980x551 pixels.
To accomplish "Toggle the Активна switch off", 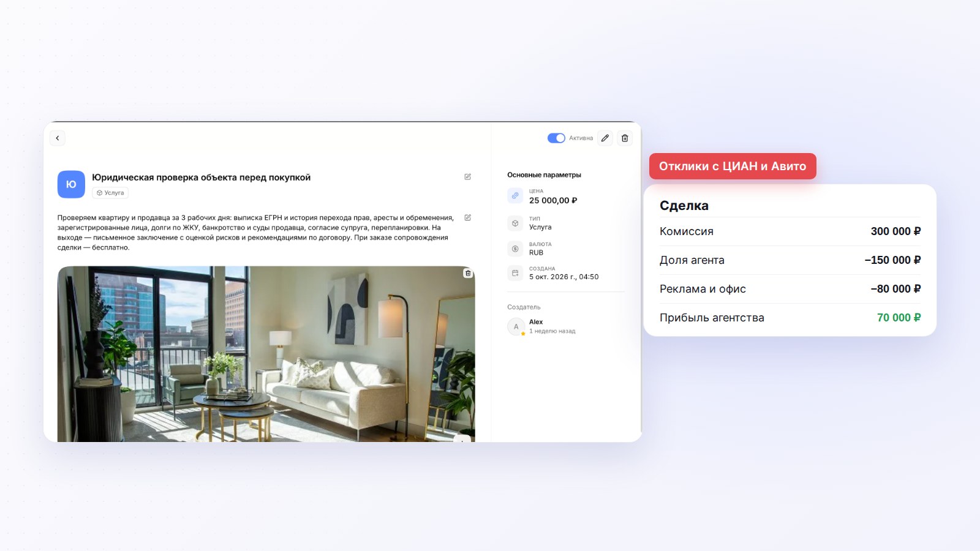I will click(556, 138).
